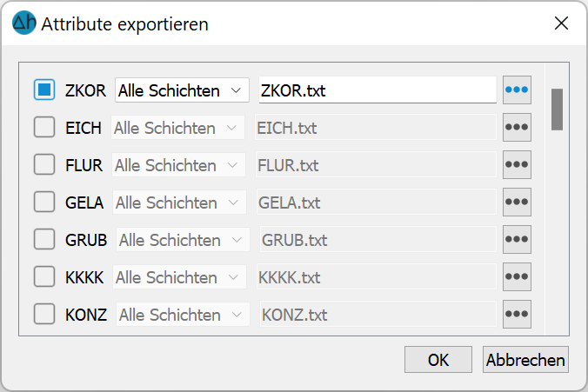Screen dimensions: 588x392
Task: Confirm the export with OK
Action: (x=438, y=360)
